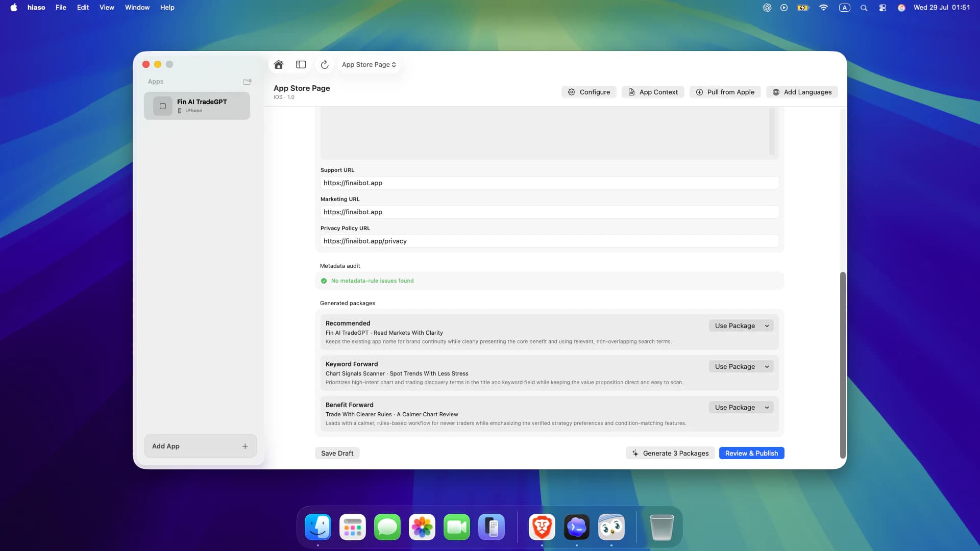
Task: Expand Recommended Use Package dropdown chevron
Action: [x=767, y=325]
